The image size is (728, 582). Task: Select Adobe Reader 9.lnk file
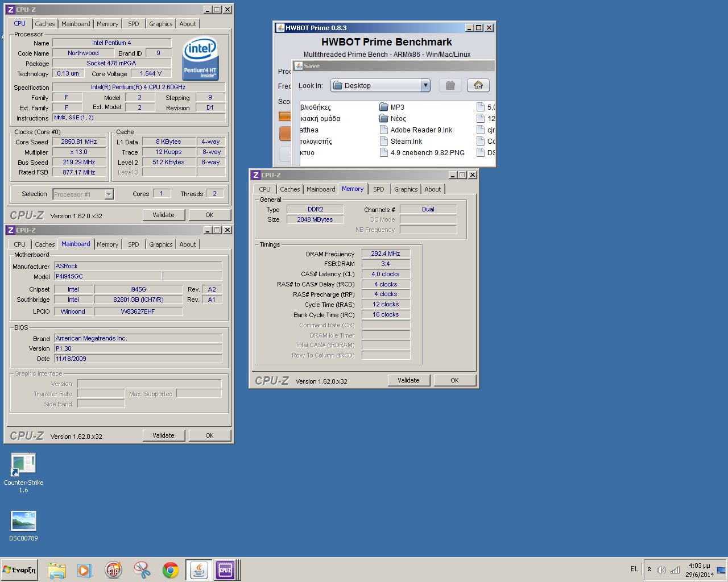pyautogui.click(x=416, y=130)
